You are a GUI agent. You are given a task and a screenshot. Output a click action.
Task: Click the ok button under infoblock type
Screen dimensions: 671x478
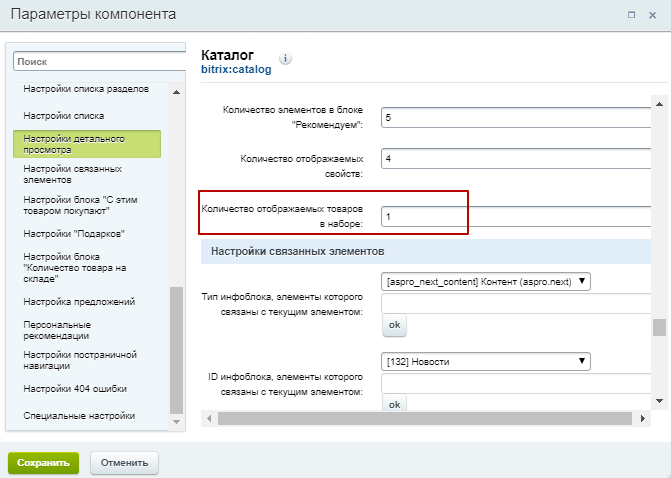pyautogui.click(x=394, y=325)
